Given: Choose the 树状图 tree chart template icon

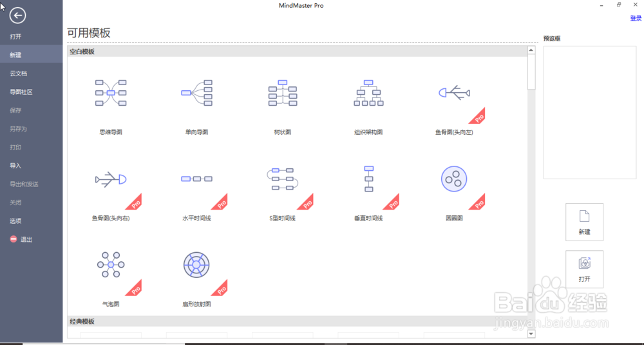Looking at the screenshot, I should pos(283,93).
